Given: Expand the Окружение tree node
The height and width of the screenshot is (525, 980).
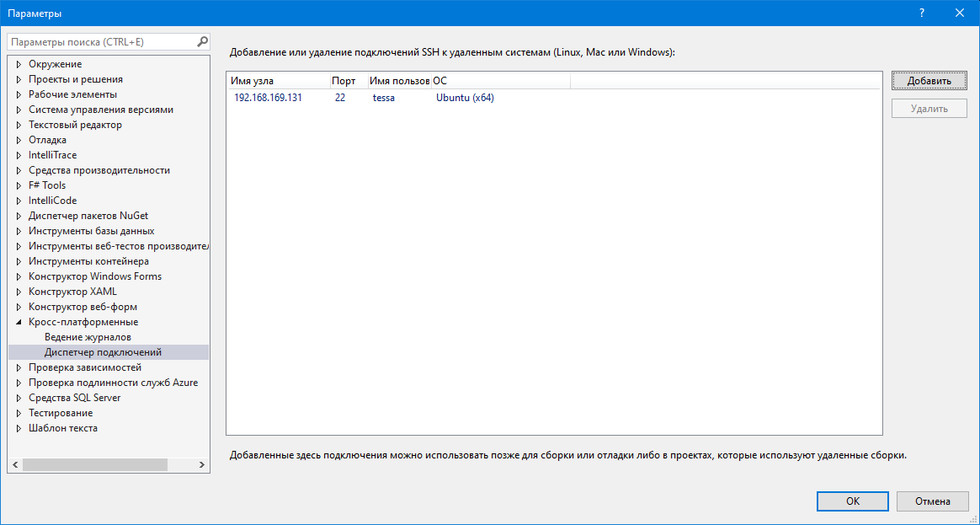Looking at the screenshot, I should (x=19, y=64).
